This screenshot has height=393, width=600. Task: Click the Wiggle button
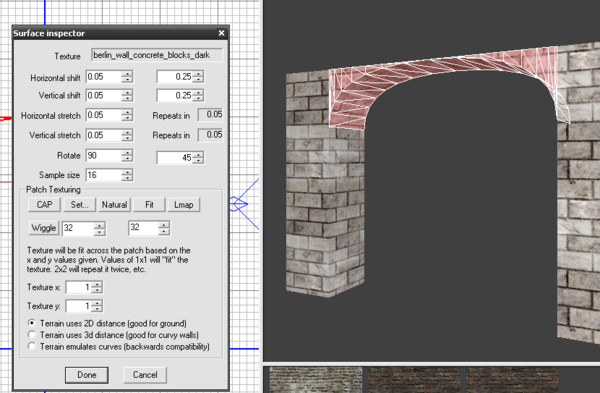pyautogui.click(x=44, y=228)
